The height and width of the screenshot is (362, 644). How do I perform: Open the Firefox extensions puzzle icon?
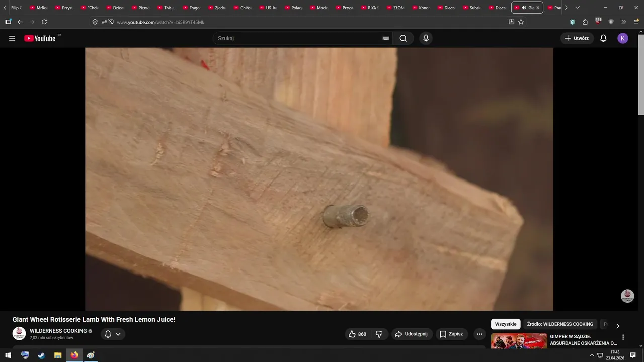coord(585,22)
